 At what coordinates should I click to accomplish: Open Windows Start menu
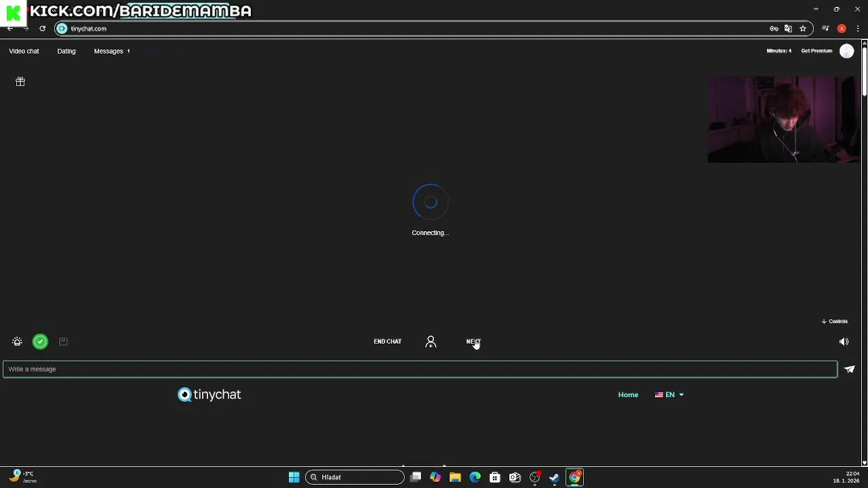point(294,477)
